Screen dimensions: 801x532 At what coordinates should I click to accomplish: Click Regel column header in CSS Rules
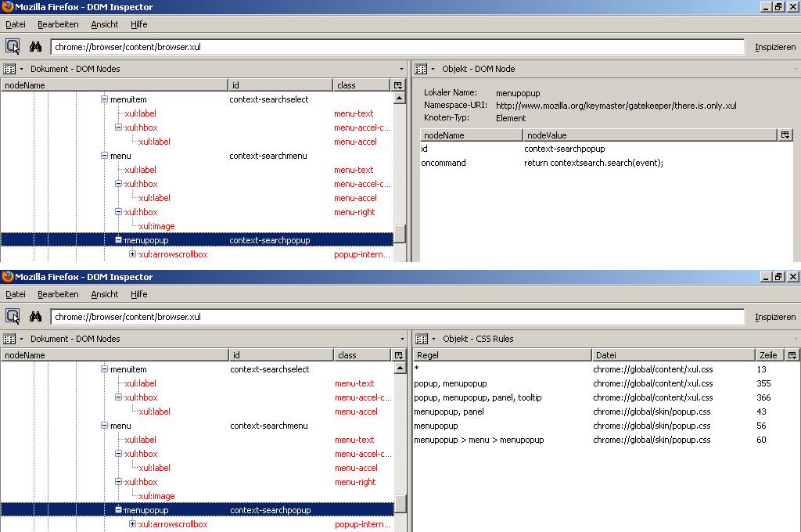[x=501, y=354]
